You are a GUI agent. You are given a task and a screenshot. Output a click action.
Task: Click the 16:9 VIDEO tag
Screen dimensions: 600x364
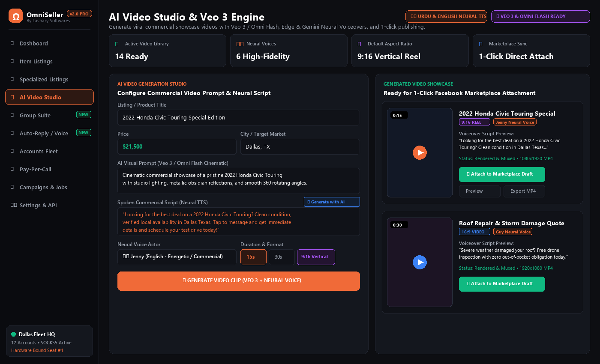click(474, 232)
